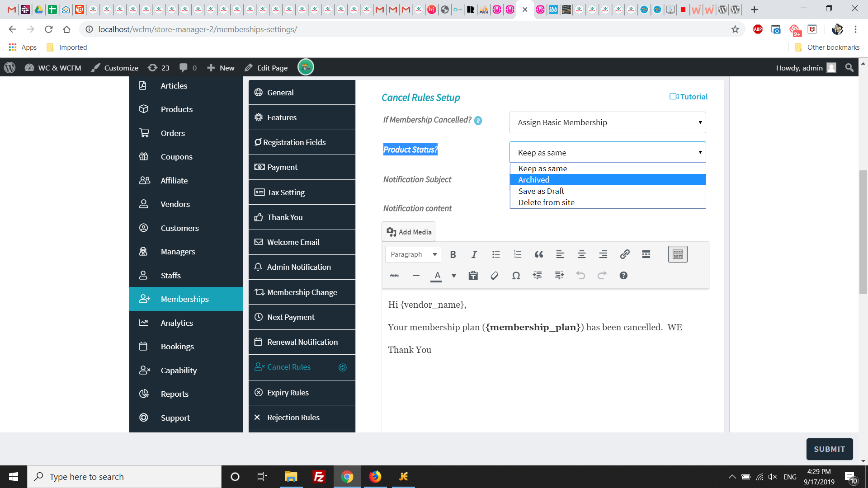Open the Features settings tab
The width and height of the screenshot is (868, 488).
(x=302, y=117)
